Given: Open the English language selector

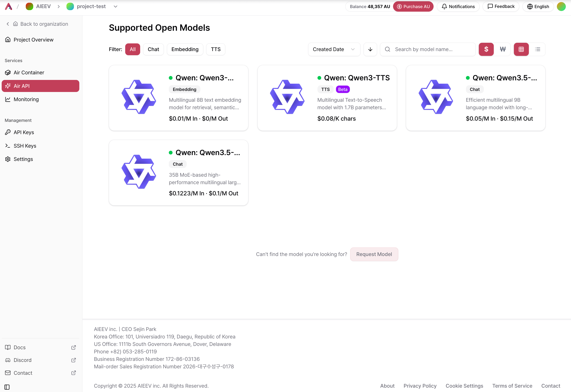Looking at the screenshot, I should (x=538, y=6).
